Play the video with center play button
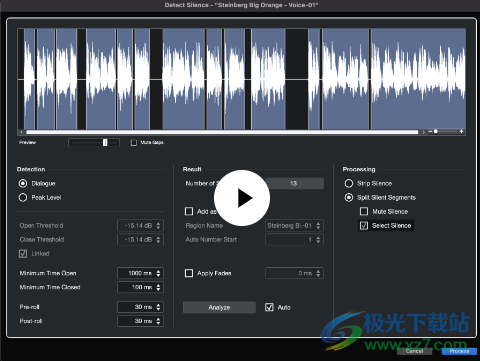Screen dimensions: 480x361 click(x=242, y=198)
